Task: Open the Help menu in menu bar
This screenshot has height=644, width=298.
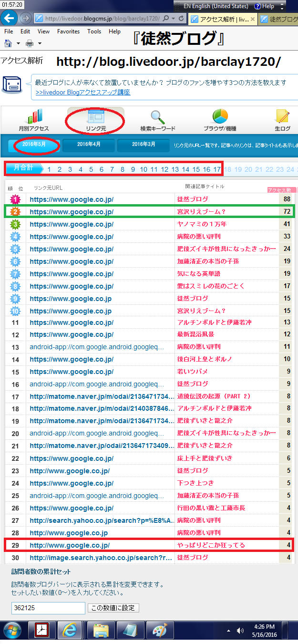Action: tap(114, 31)
